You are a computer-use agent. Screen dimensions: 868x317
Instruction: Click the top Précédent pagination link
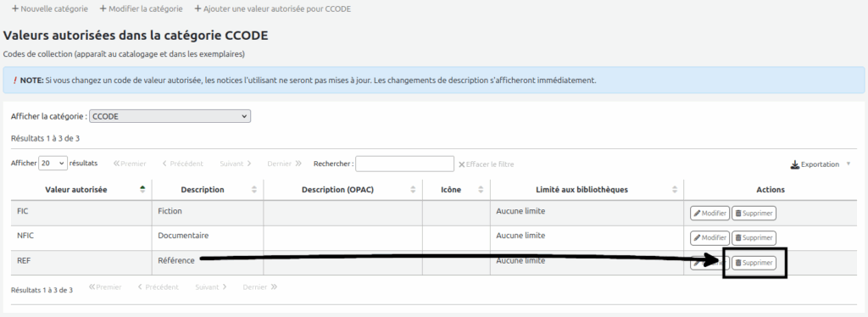coord(183,164)
